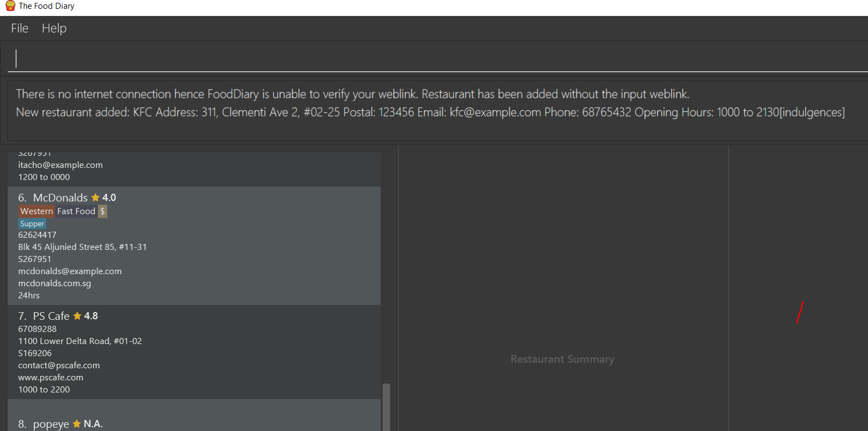Click popeye rating value N.A.
The image size is (868, 431).
coord(93,424)
